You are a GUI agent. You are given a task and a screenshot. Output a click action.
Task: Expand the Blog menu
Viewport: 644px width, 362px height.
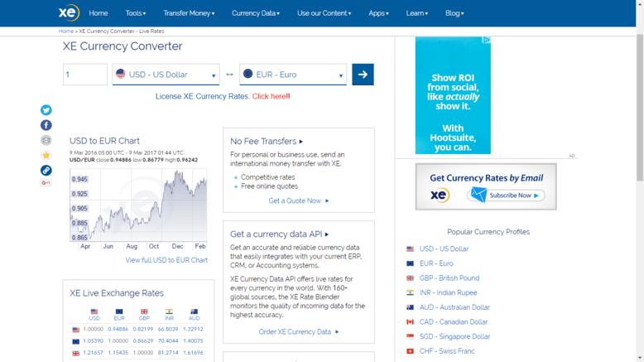[454, 13]
